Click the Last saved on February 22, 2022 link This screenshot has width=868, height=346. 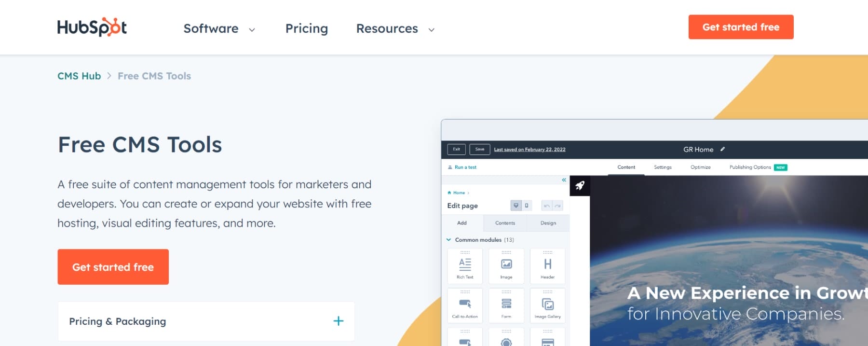pos(529,150)
